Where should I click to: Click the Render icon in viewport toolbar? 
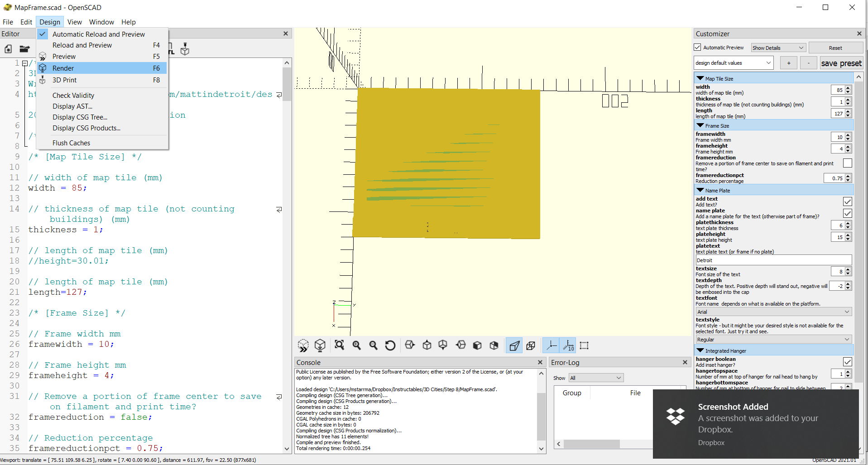[x=320, y=345]
